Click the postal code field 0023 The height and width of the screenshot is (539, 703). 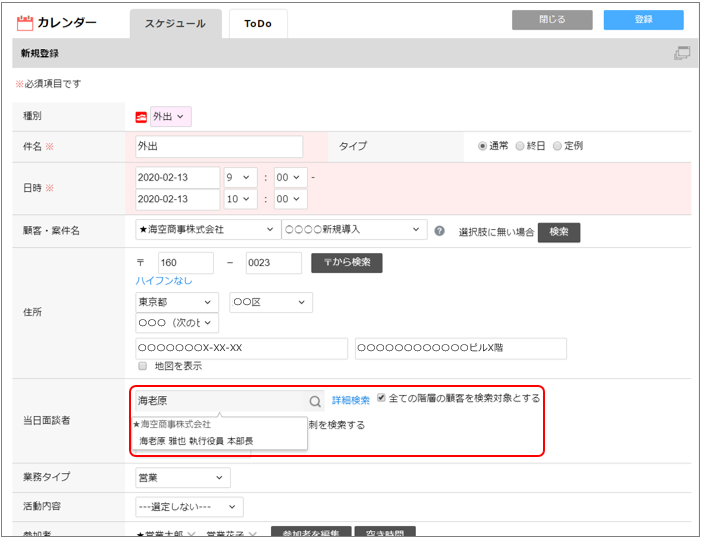pos(273,263)
